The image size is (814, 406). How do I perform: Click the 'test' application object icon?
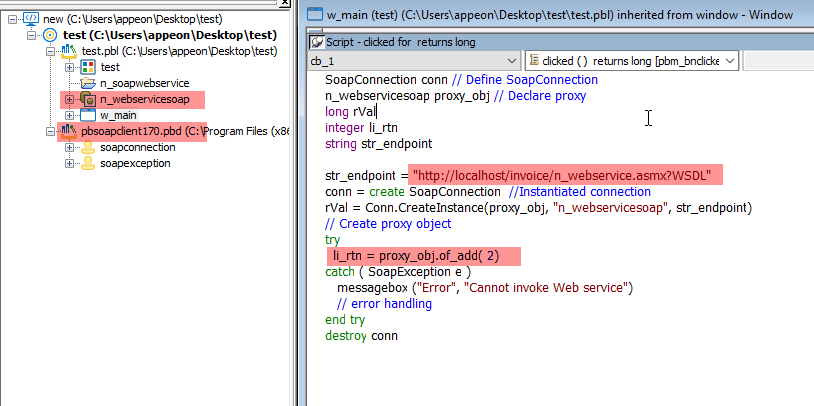87,67
